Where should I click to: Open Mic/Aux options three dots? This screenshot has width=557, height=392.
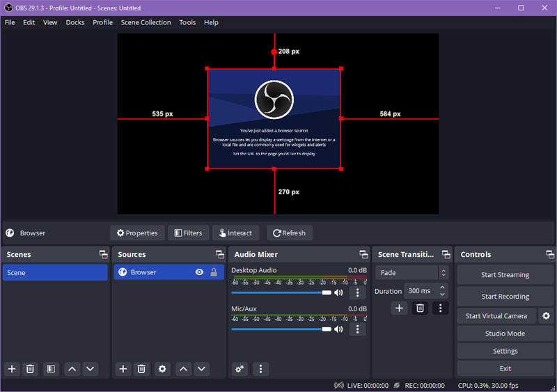[357, 329]
